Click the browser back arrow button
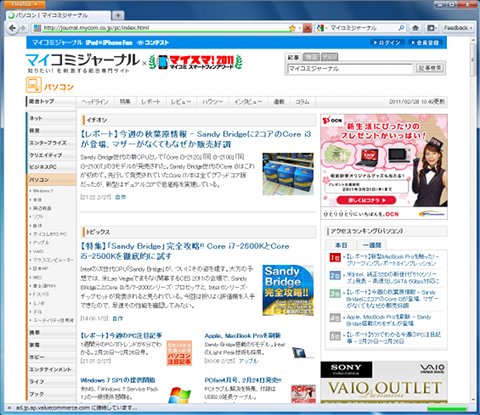The image size is (480, 415). (x=13, y=28)
